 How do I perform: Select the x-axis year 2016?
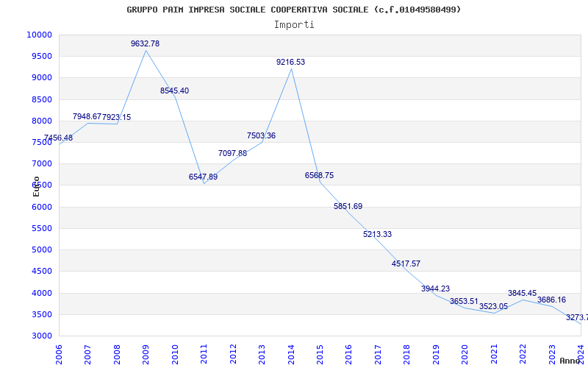[348, 354]
